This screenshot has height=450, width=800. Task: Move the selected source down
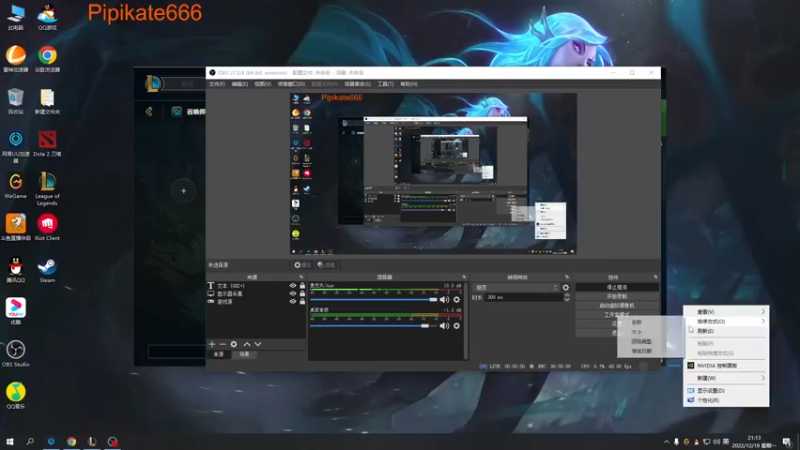(258, 344)
